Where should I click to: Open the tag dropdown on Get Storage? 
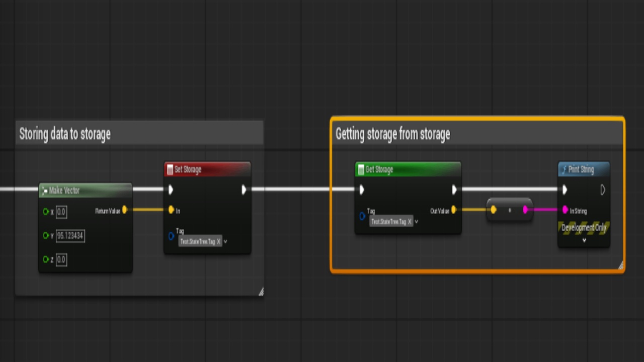(416, 222)
